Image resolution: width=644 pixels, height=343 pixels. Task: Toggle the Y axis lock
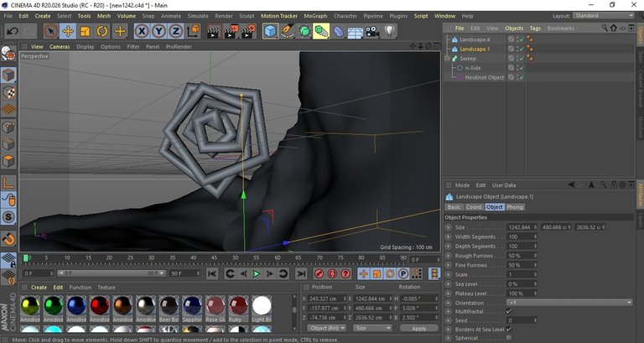point(159,31)
